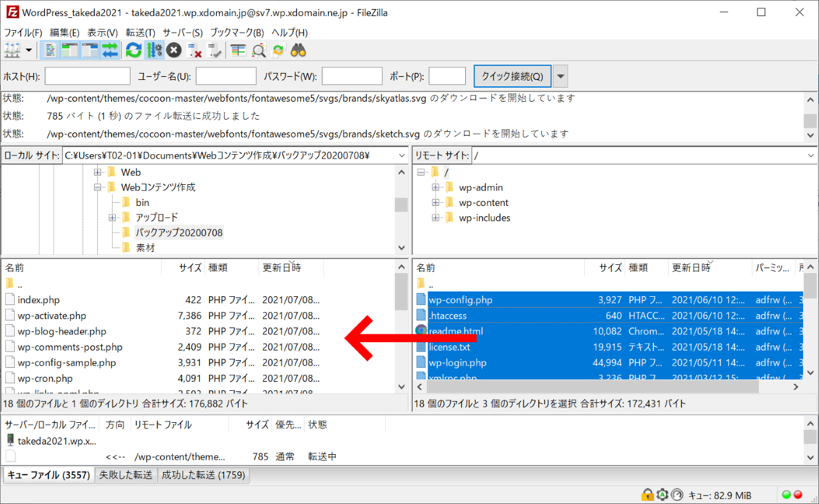Disconnect from the server icon

tap(194, 50)
